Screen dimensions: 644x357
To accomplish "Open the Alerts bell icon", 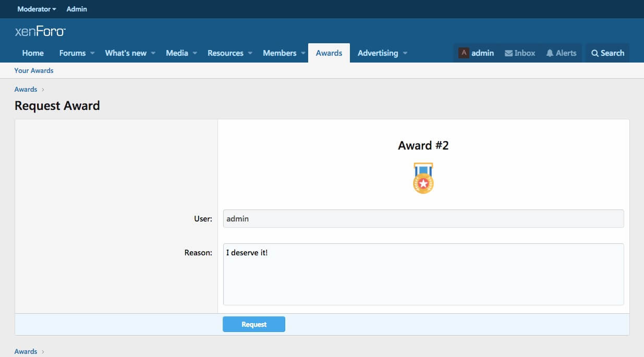I will [x=550, y=53].
